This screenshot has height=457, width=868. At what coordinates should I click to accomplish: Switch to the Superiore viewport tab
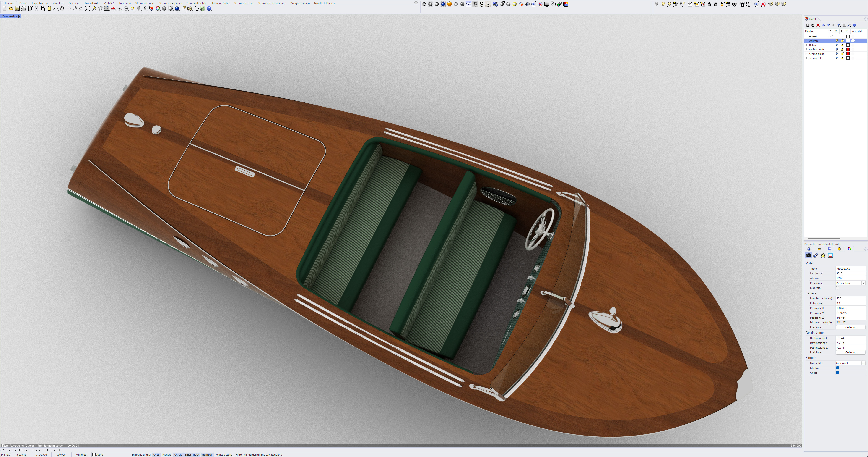click(x=38, y=450)
